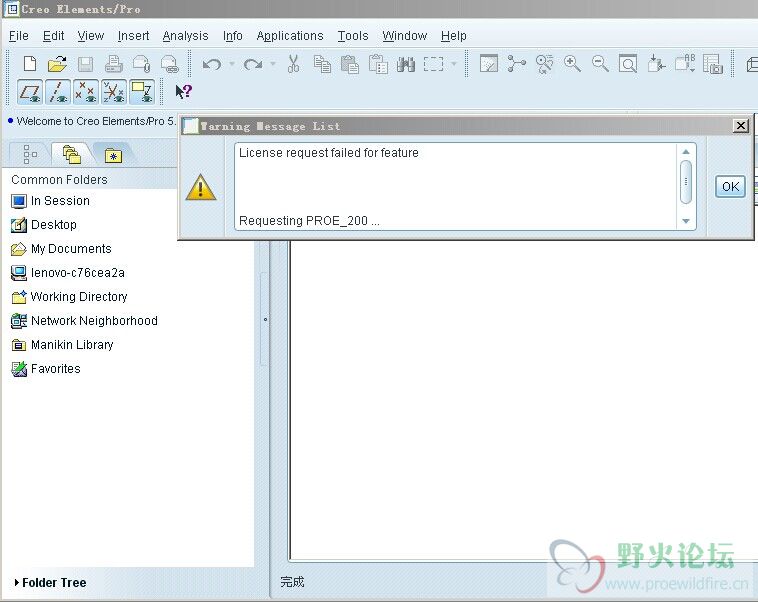The width and height of the screenshot is (758, 602).
Task: Select lenovo-c76cea2a computer entry
Action: tap(68, 273)
